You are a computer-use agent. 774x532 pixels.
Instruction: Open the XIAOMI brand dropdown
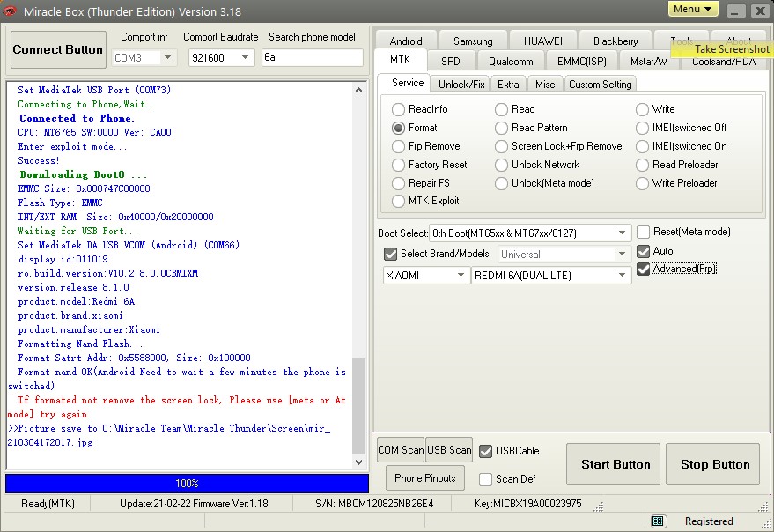click(x=461, y=275)
